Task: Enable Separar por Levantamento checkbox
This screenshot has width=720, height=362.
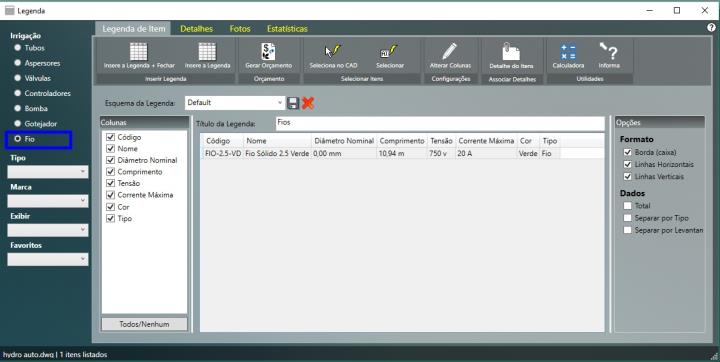Action: pyautogui.click(x=627, y=230)
